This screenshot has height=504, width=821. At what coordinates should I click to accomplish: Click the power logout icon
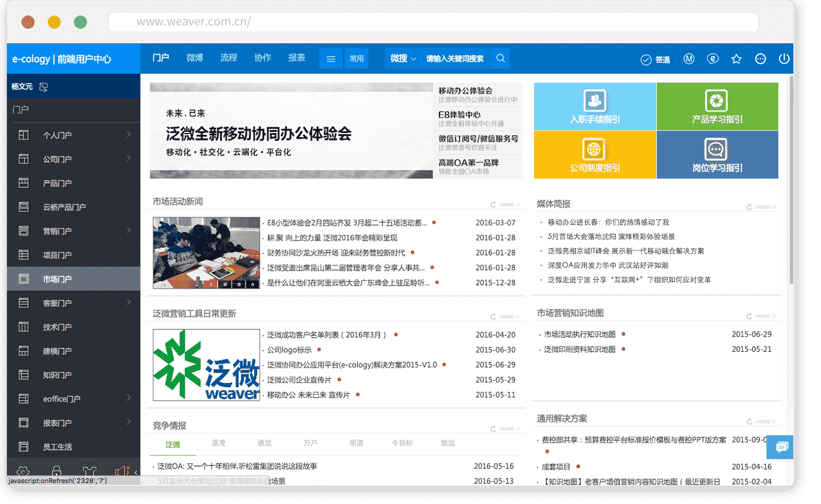point(784,59)
